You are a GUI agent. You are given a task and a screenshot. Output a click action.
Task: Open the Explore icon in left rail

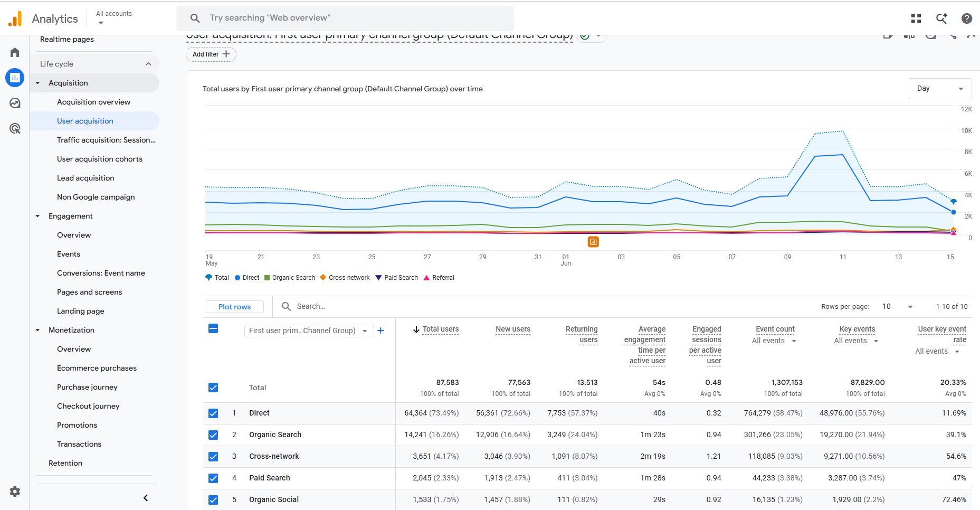(x=15, y=103)
